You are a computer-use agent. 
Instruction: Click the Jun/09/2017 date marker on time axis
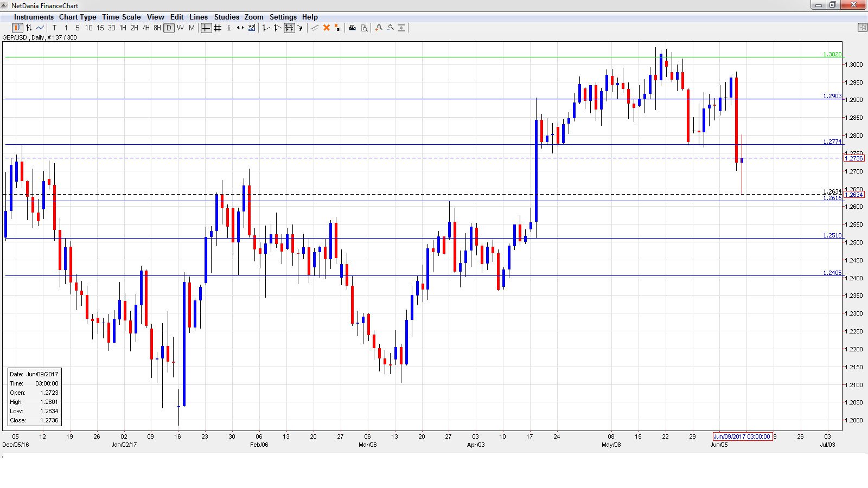(x=742, y=436)
